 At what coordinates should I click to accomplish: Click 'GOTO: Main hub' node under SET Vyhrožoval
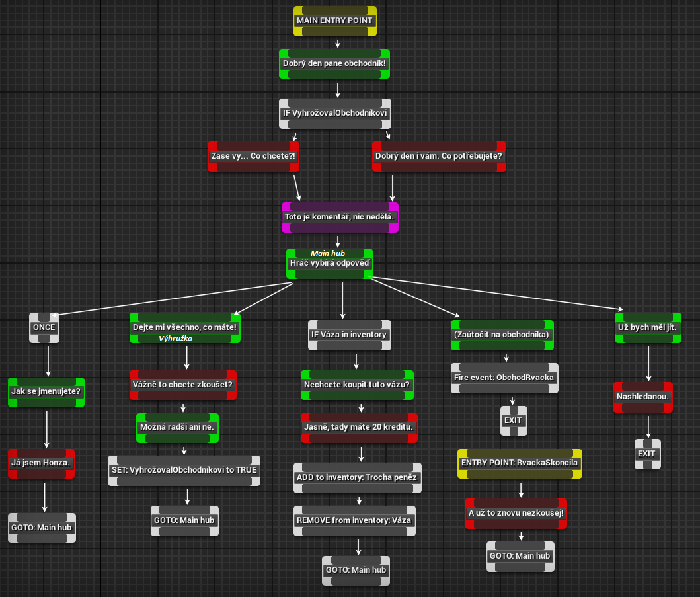[x=184, y=521]
